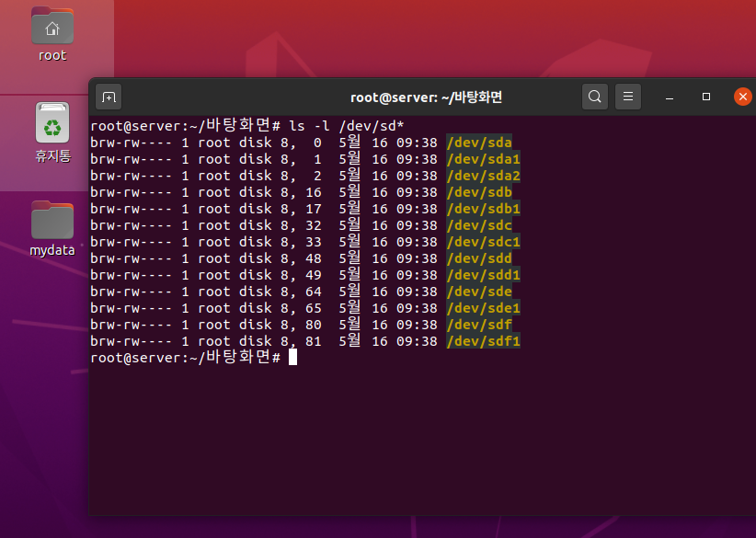Click the /dev/sda entry
The image size is (756, 538).
click(479, 143)
